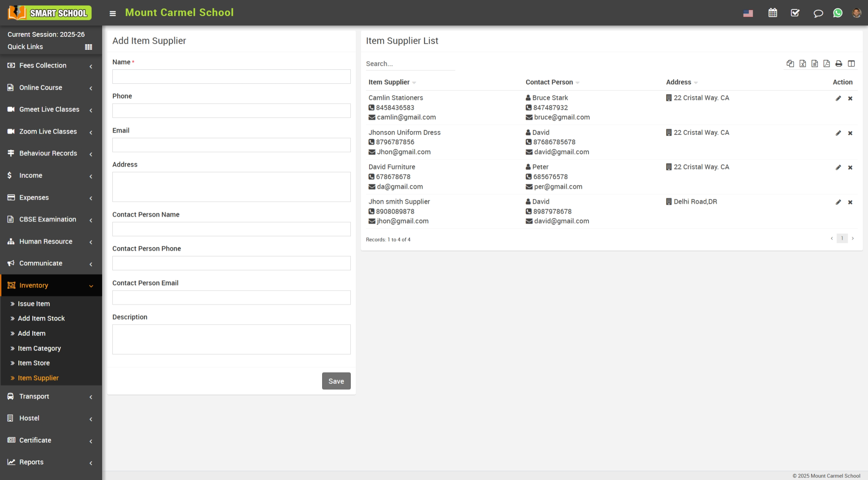Open column visibility icon
This screenshot has width=868, height=480.
tap(851, 63)
